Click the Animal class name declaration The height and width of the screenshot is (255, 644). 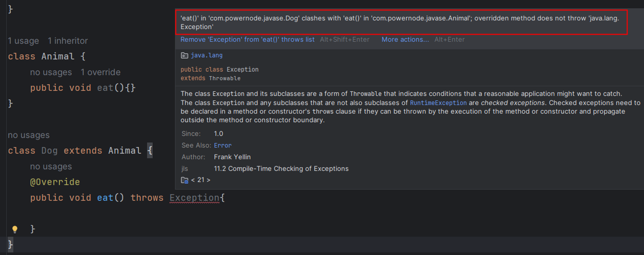[58, 56]
